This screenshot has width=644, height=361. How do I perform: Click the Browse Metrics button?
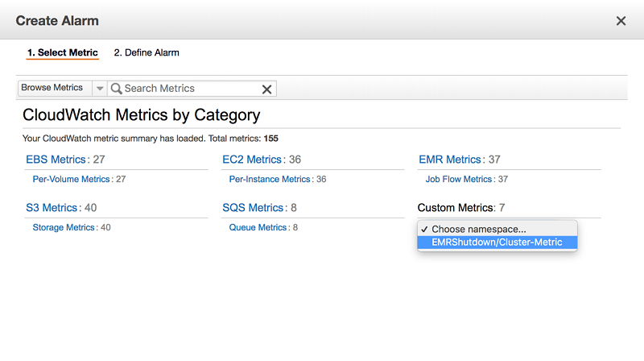pyautogui.click(x=52, y=88)
